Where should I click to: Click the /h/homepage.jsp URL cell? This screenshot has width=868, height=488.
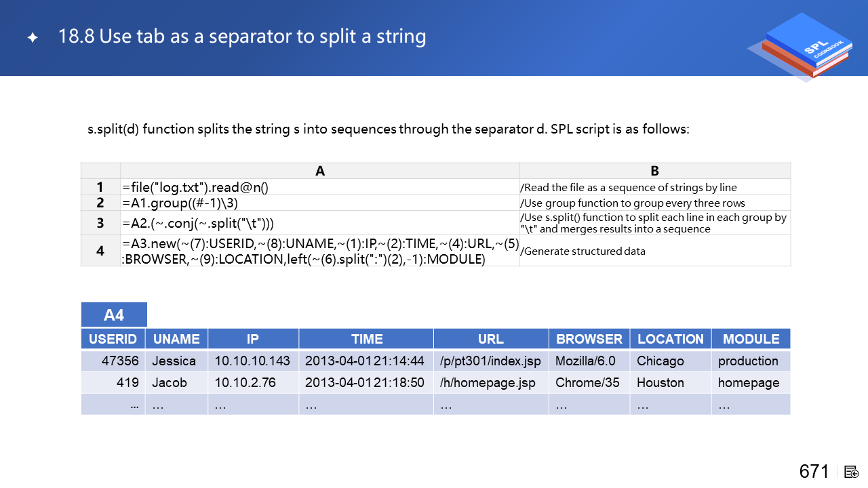coord(488,382)
